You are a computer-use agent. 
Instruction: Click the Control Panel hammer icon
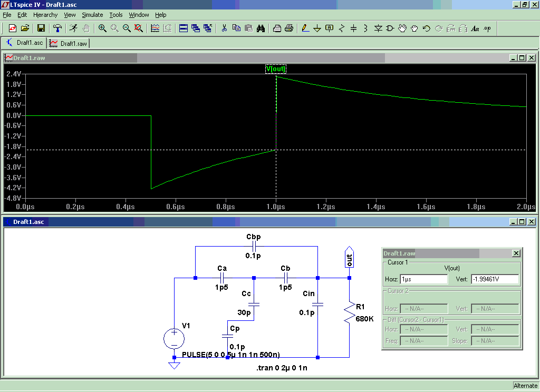57,28
